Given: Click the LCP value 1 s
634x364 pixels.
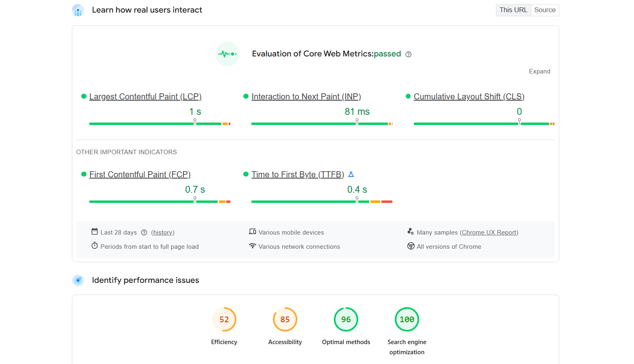Looking at the screenshot, I should point(195,112).
